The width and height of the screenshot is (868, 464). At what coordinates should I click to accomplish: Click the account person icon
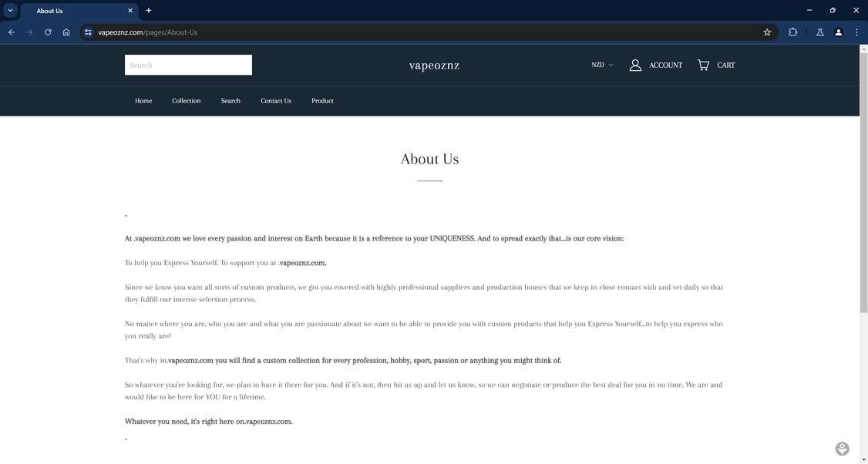point(635,65)
